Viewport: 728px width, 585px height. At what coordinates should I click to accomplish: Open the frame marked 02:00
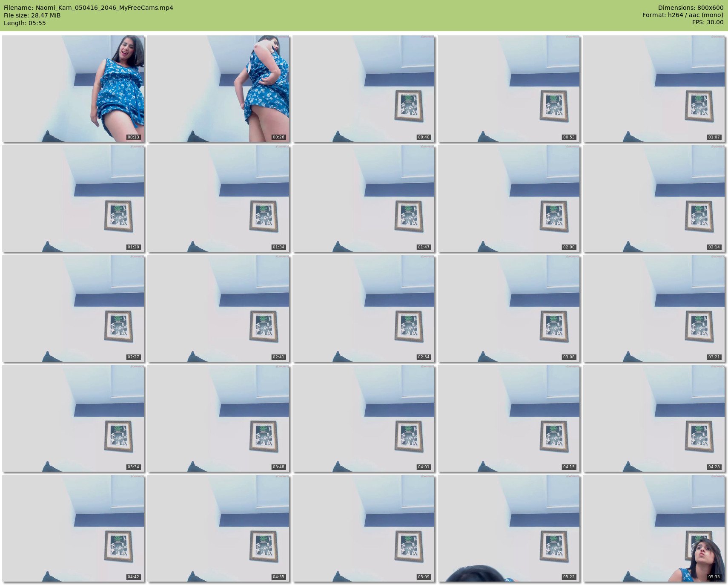coord(509,199)
